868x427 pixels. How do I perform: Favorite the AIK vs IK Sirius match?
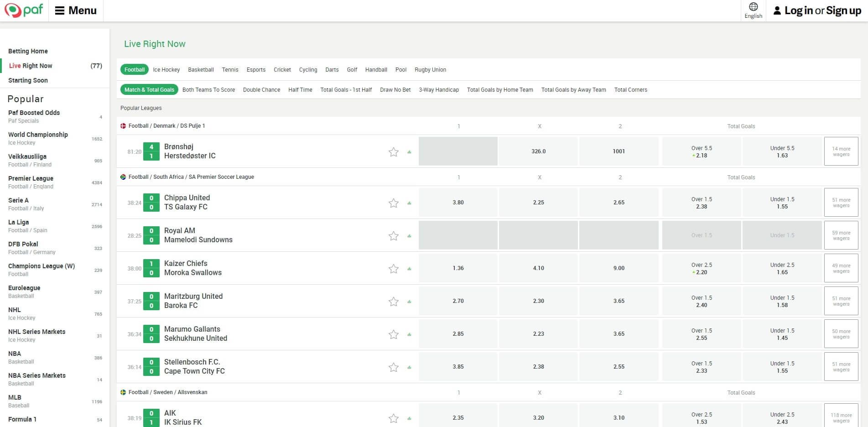click(394, 418)
